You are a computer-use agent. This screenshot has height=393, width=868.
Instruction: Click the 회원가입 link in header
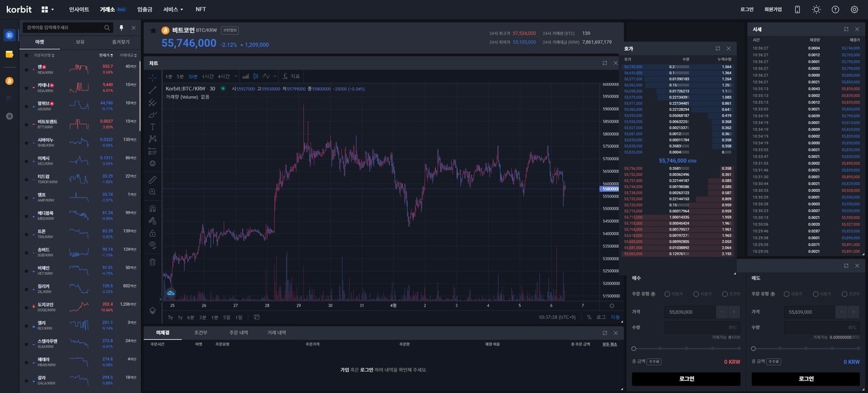(x=773, y=9)
